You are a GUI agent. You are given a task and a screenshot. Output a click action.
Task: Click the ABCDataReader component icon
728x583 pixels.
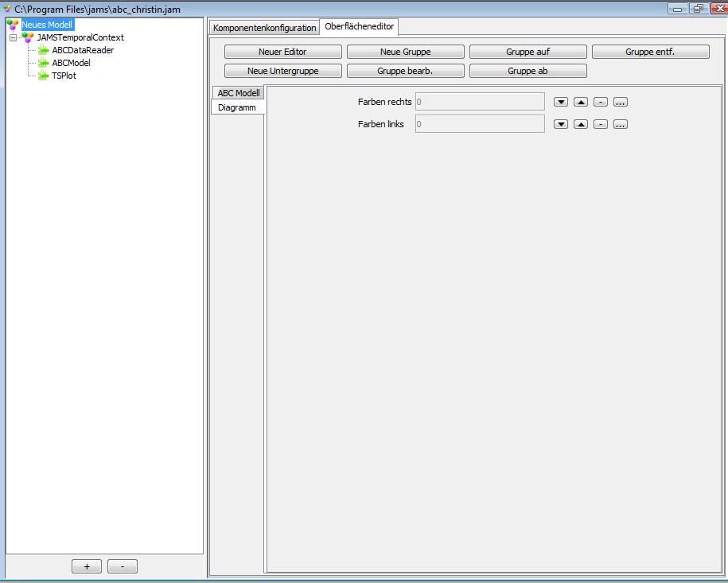point(43,50)
